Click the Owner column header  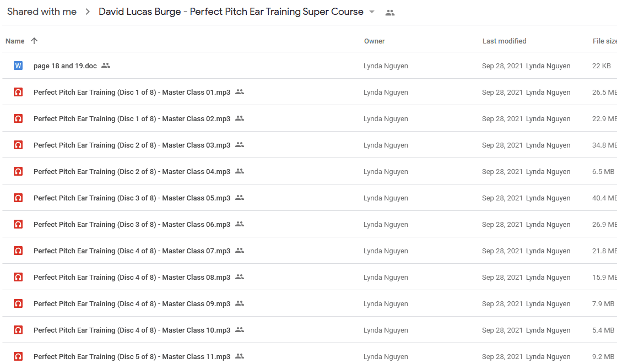click(x=374, y=41)
